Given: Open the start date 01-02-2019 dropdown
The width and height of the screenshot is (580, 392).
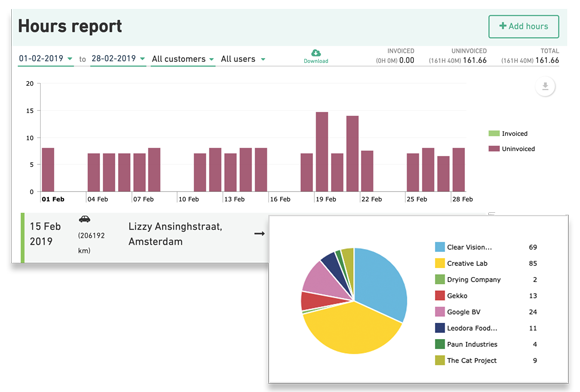Looking at the screenshot, I should (45, 59).
